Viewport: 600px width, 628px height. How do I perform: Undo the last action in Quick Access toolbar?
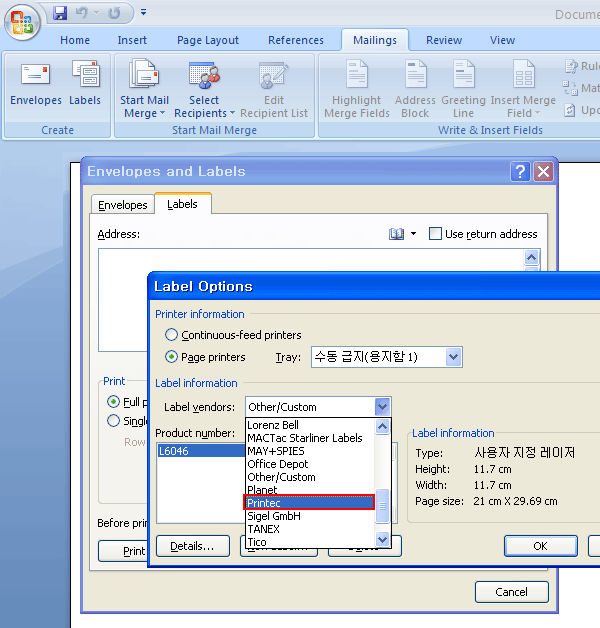(82, 13)
